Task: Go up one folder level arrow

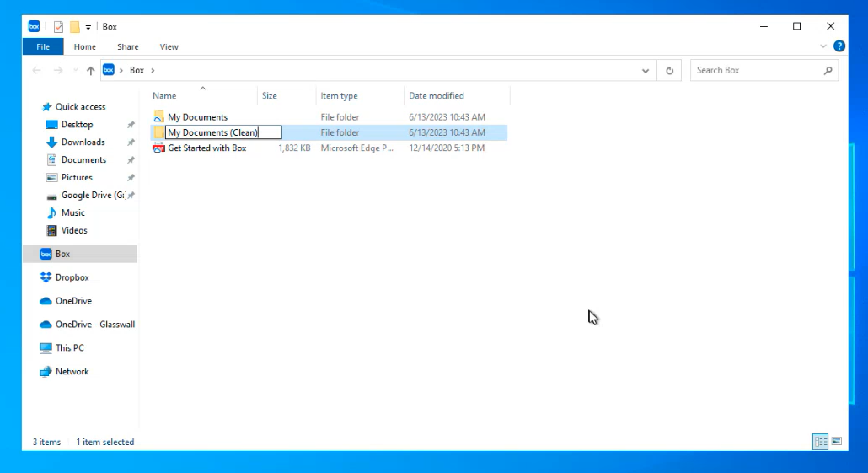Action: click(91, 71)
